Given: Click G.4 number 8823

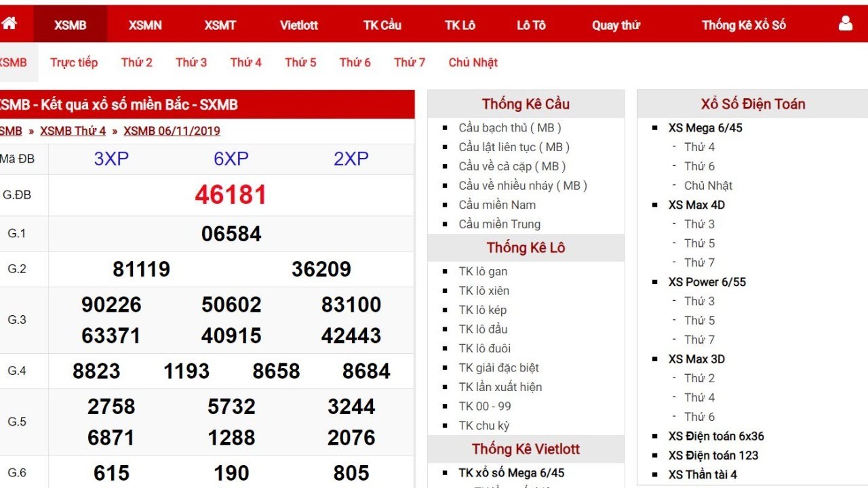Looking at the screenshot, I should [96, 371].
